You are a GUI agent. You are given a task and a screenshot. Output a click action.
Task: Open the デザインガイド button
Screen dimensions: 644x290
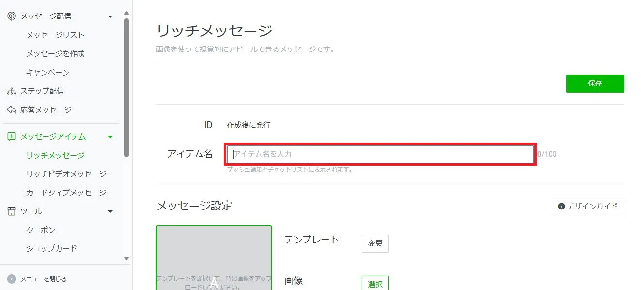pos(588,206)
